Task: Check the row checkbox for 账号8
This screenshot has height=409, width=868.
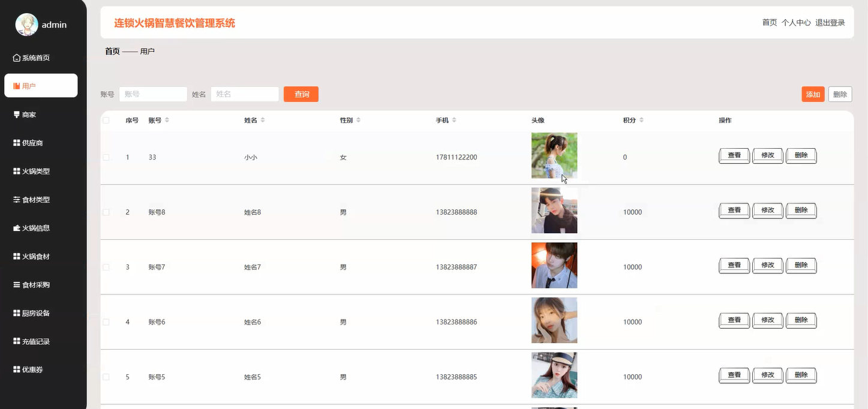Action: tap(106, 212)
